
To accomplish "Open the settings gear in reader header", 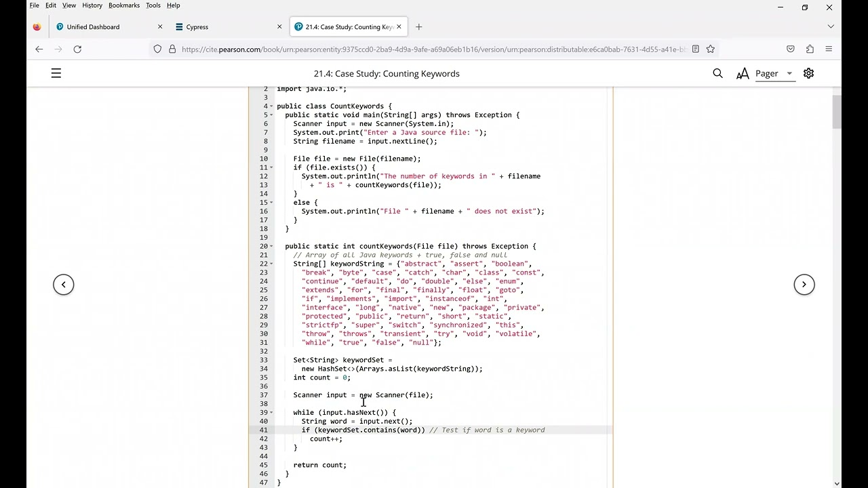I will click(x=808, y=73).
